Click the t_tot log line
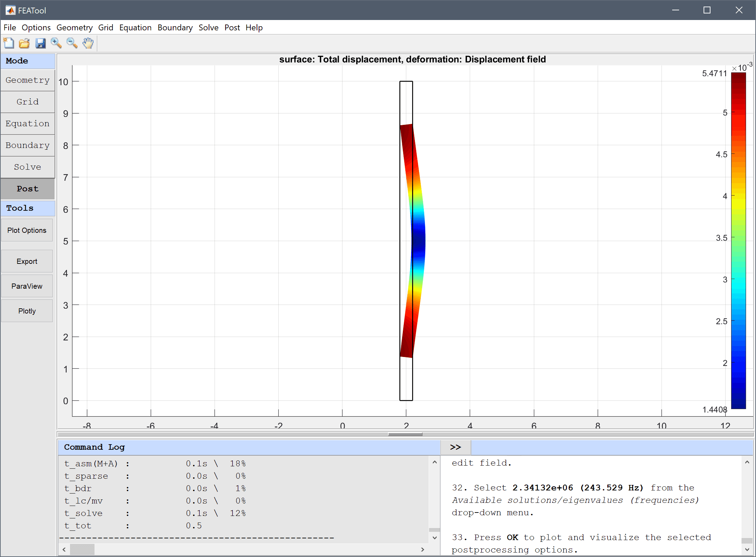The height and width of the screenshot is (557, 756). (133, 526)
